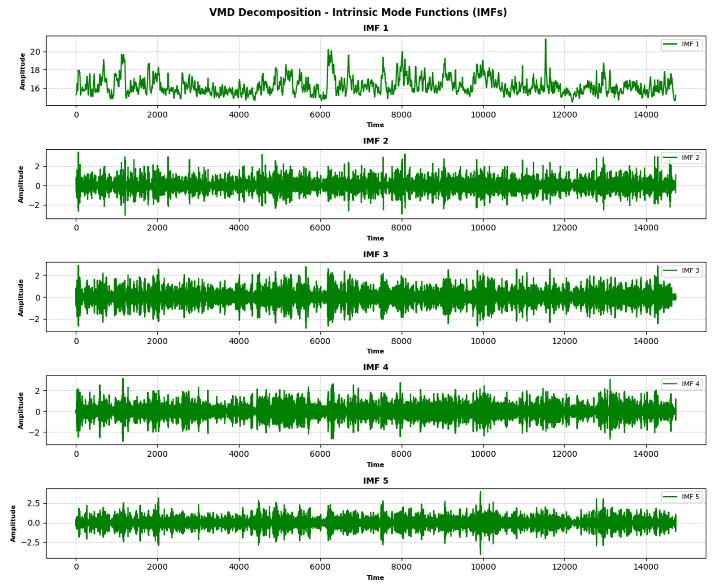Click the IMF 3 legend entry
The height and width of the screenshot is (588, 715).
[682, 270]
